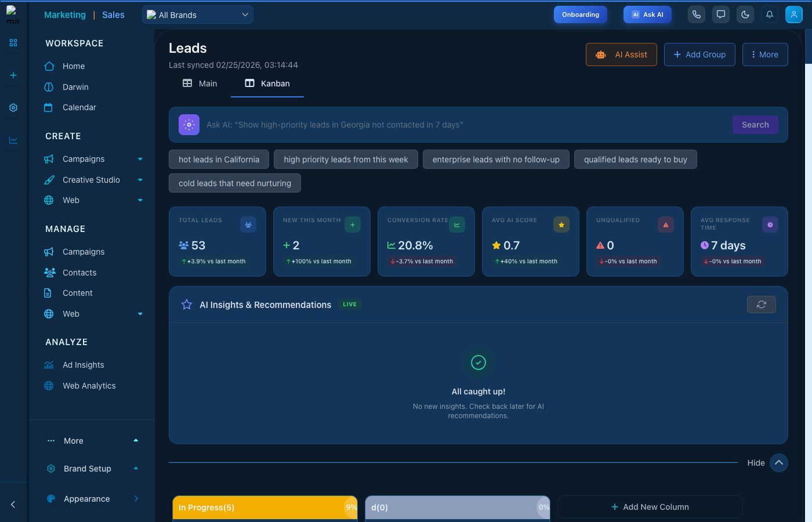
Task: Open the phone call icon in header
Action: pos(697,14)
